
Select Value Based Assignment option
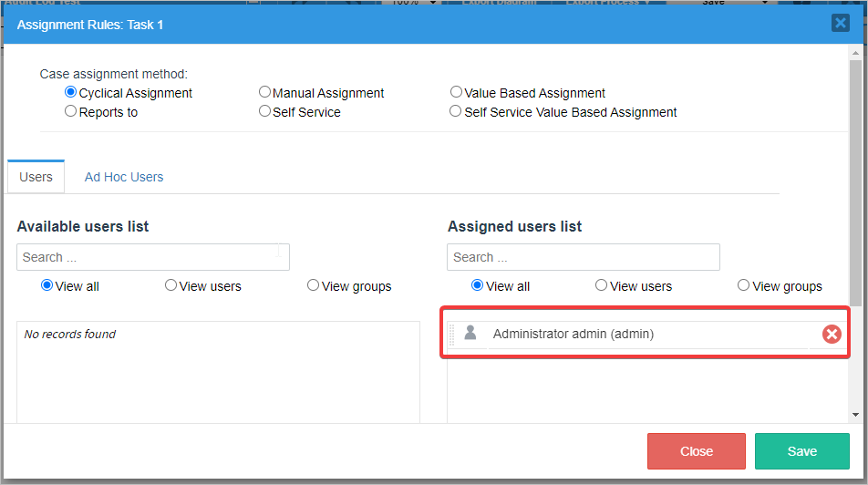click(456, 92)
